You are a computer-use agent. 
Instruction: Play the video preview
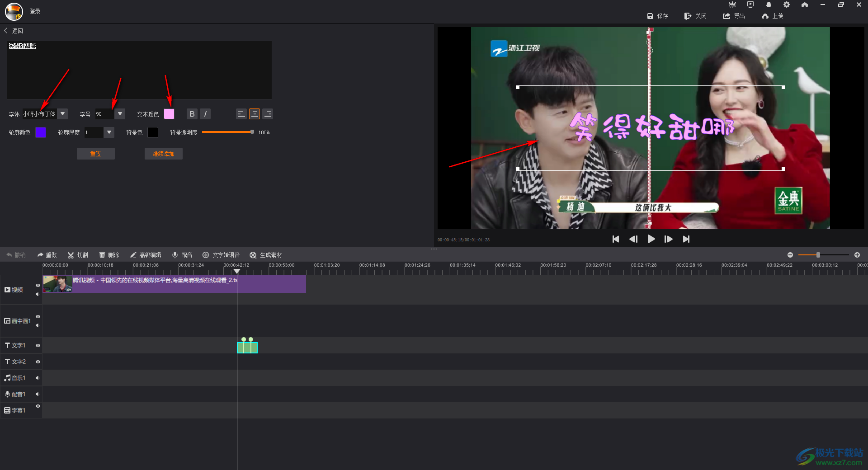click(x=651, y=239)
